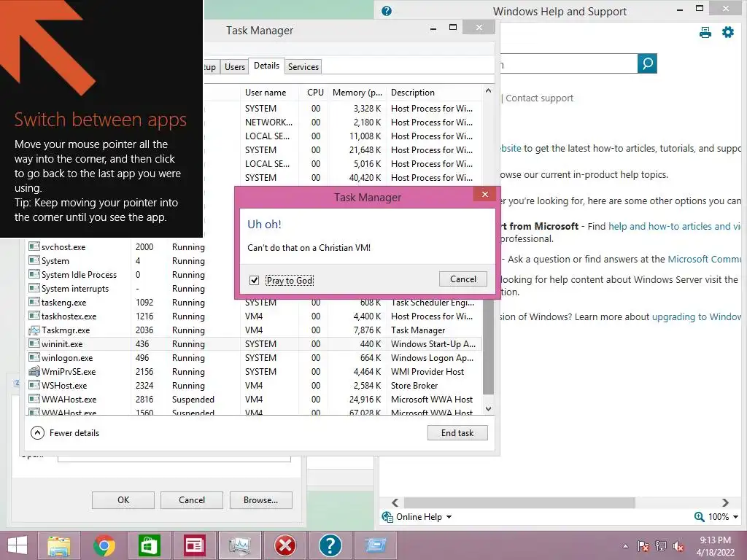Open the upgrading to Windows link
This screenshot has height=560, width=747.
point(697,316)
